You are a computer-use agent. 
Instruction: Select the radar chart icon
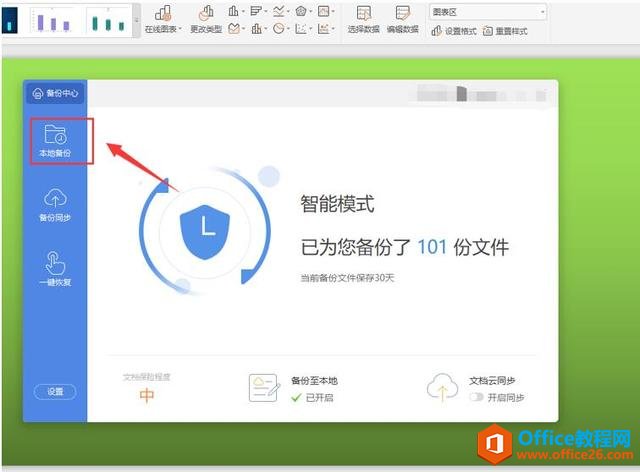tap(301, 11)
